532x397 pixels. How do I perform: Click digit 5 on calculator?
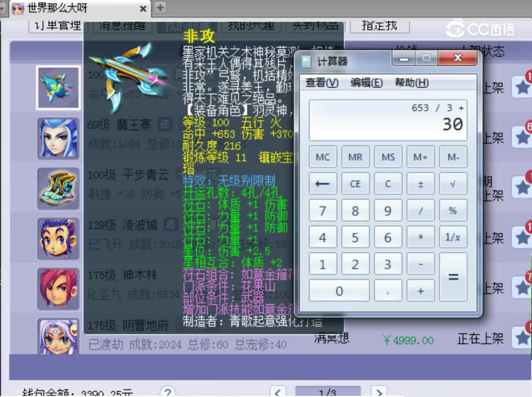[355, 237]
